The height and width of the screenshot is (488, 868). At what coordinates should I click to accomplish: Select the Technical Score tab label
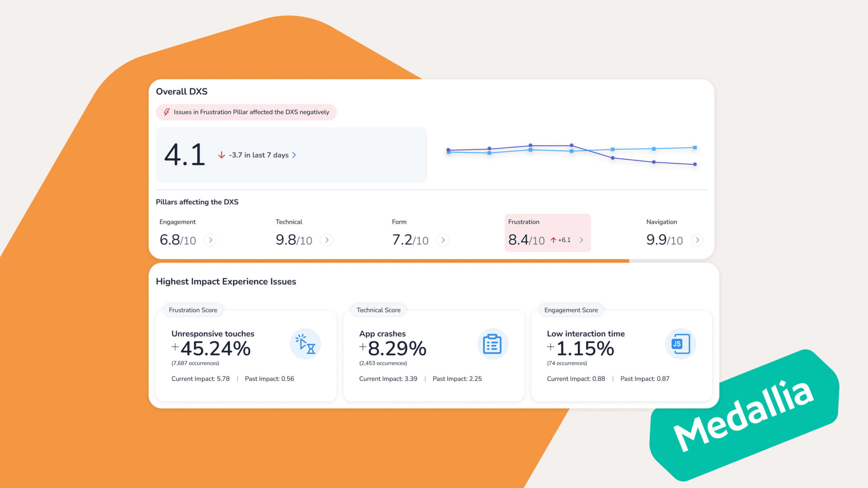378,310
